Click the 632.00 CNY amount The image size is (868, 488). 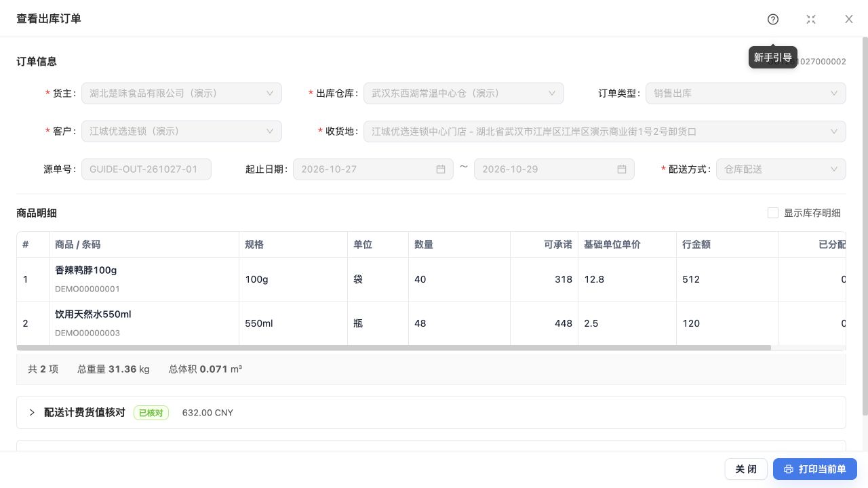pyautogui.click(x=208, y=413)
